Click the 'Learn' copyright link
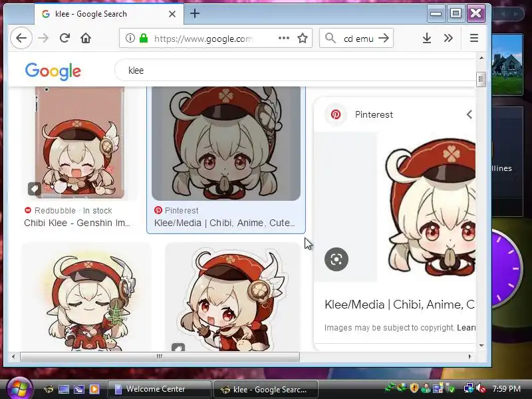 pyautogui.click(x=466, y=328)
